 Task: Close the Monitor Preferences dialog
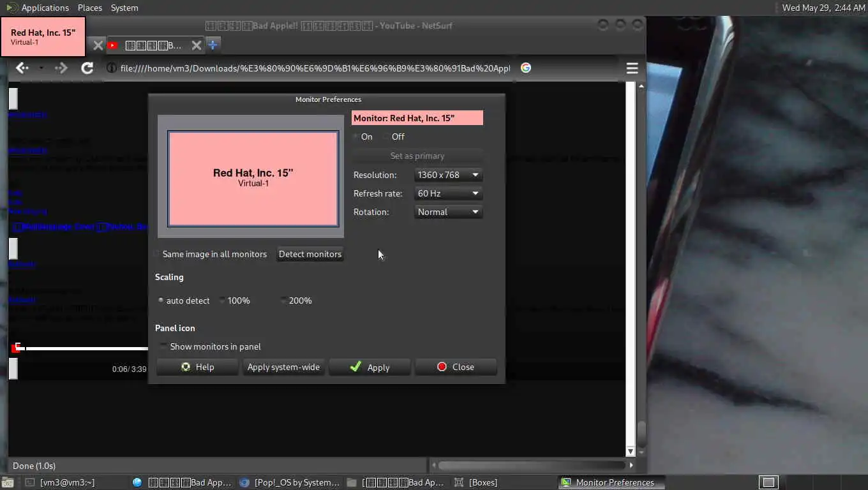click(x=456, y=367)
